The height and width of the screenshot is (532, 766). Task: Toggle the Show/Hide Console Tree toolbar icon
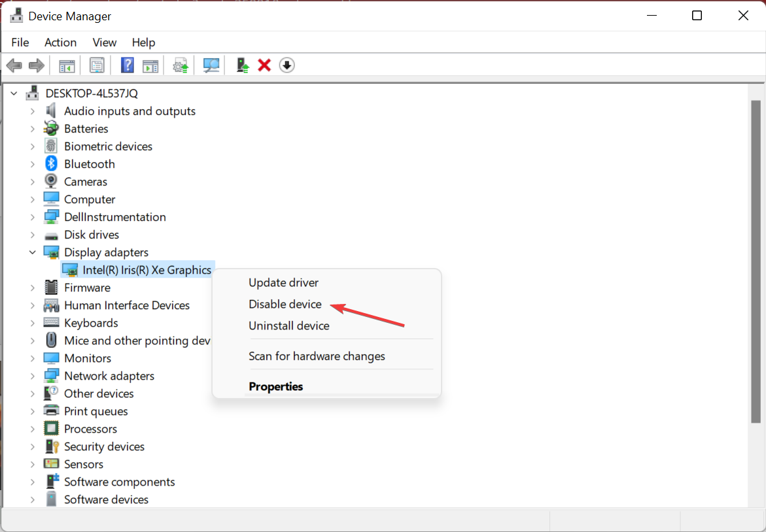click(67, 65)
